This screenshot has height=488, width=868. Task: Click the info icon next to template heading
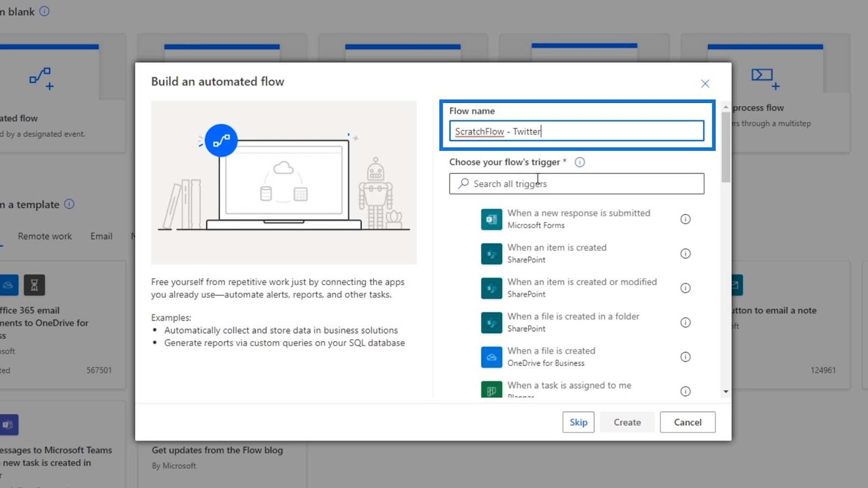point(69,204)
